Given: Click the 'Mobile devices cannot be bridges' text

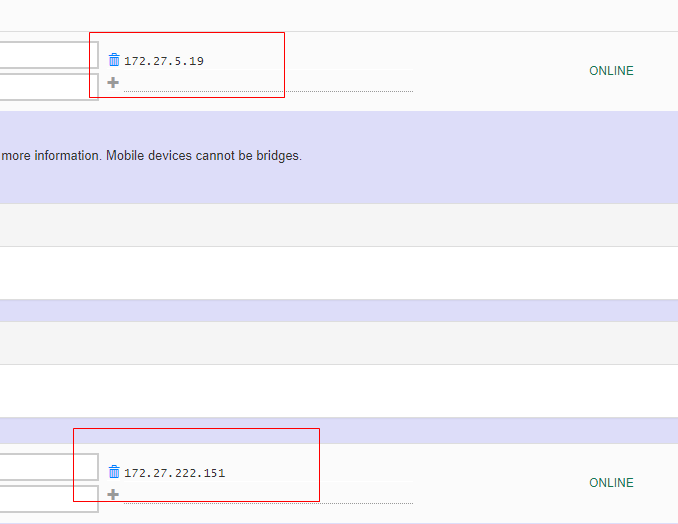Looking at the screenshot, I should tap(204, 156).
